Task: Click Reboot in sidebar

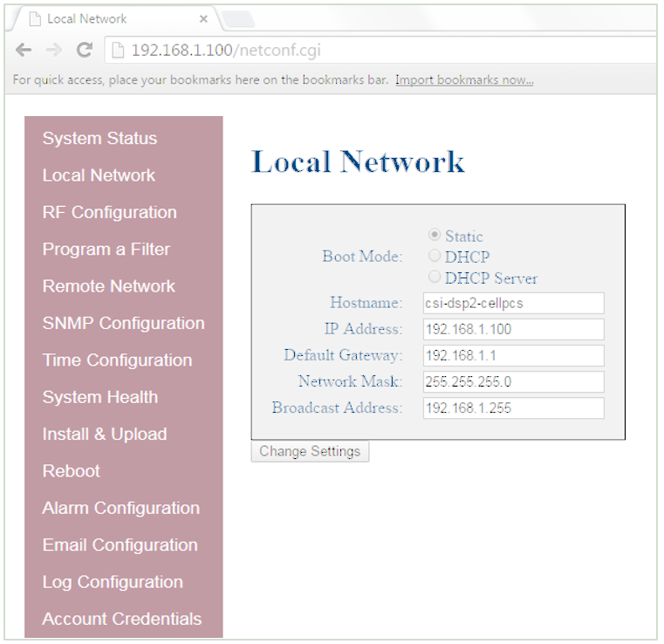Action: click(72, 471)
